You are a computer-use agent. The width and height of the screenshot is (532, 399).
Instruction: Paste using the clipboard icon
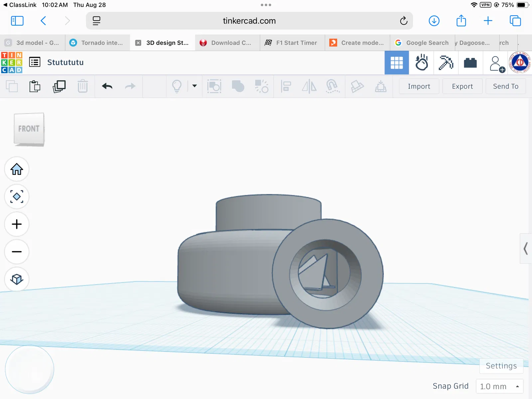coord(35,86)
